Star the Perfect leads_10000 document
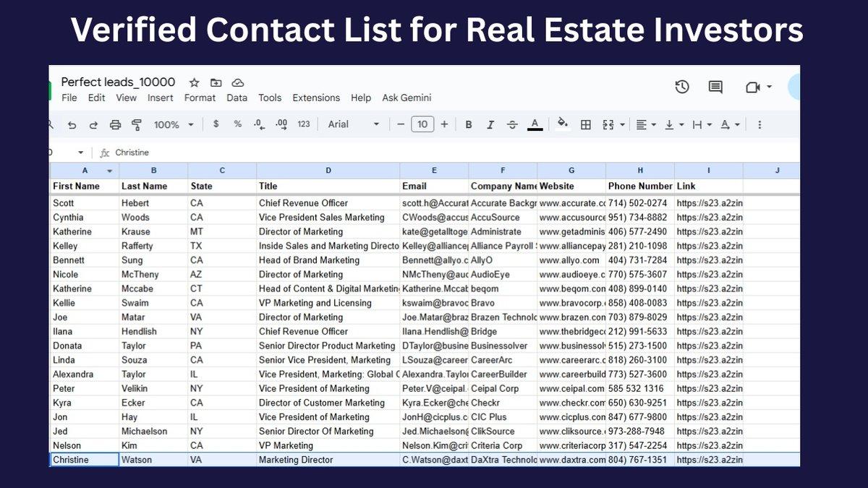Screen dimensions: 868x488 pyautogui.click(x=194, y=82)
